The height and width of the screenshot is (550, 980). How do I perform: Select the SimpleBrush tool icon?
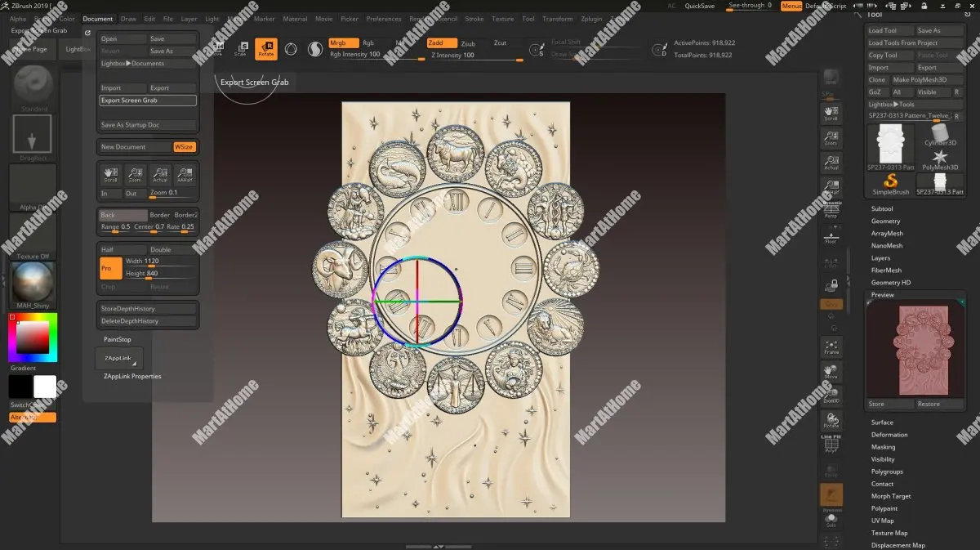point(890,184)
